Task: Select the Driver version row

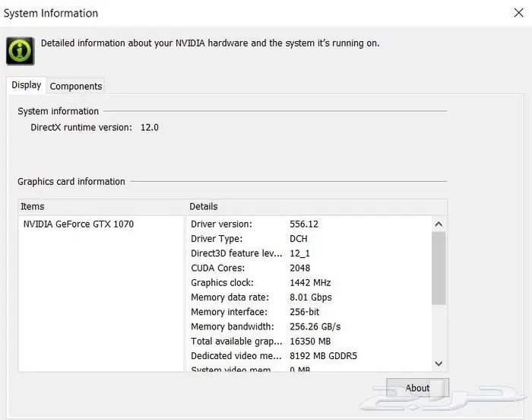Action: 232,224
